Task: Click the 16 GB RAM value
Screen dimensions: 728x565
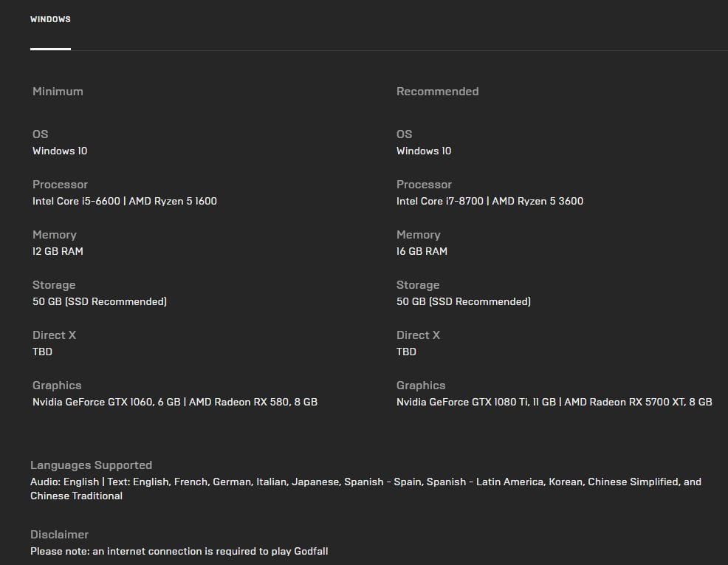Action: click(422, 251)
